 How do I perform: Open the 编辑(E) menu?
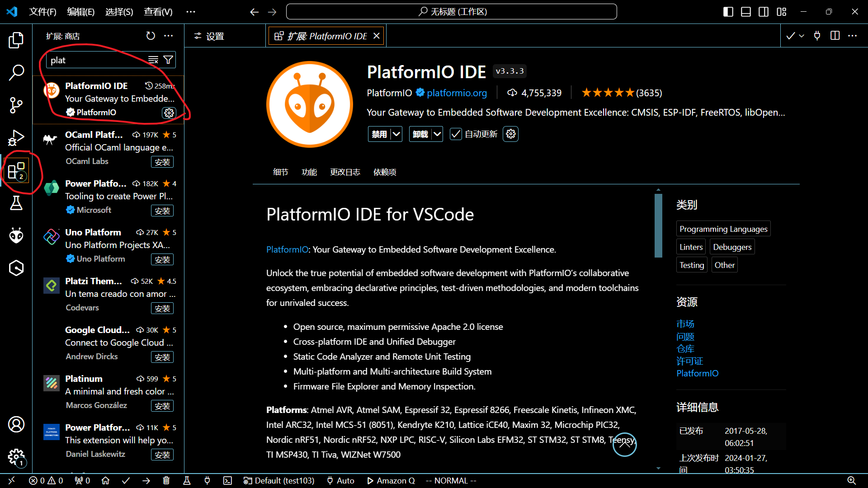pos(80,12)
